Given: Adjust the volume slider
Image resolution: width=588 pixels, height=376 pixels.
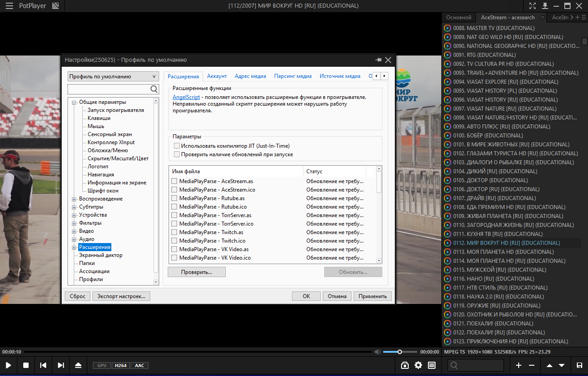Looking at the screenshot, I should [400, 352].
